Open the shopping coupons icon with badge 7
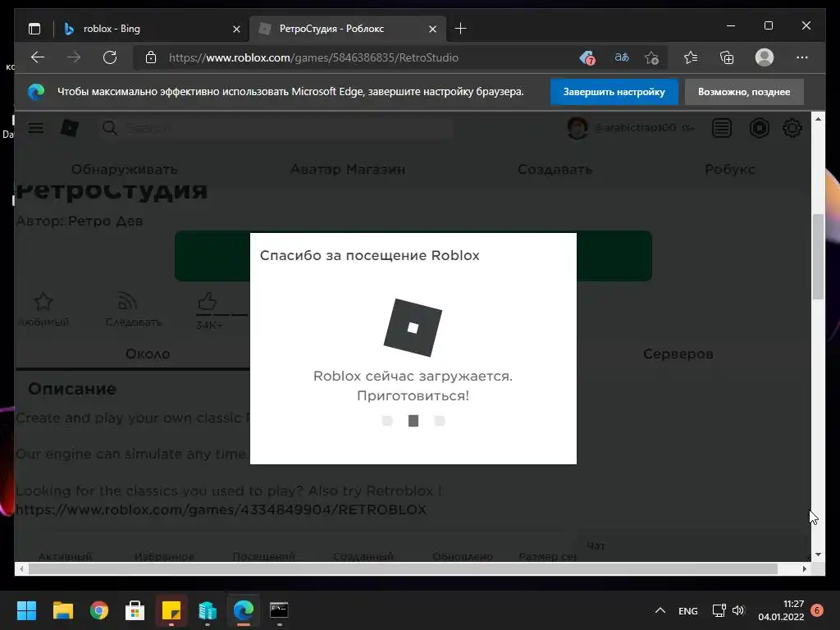This screenshot has height=630, width=840. pyautogui.click(x=587, y=57)
